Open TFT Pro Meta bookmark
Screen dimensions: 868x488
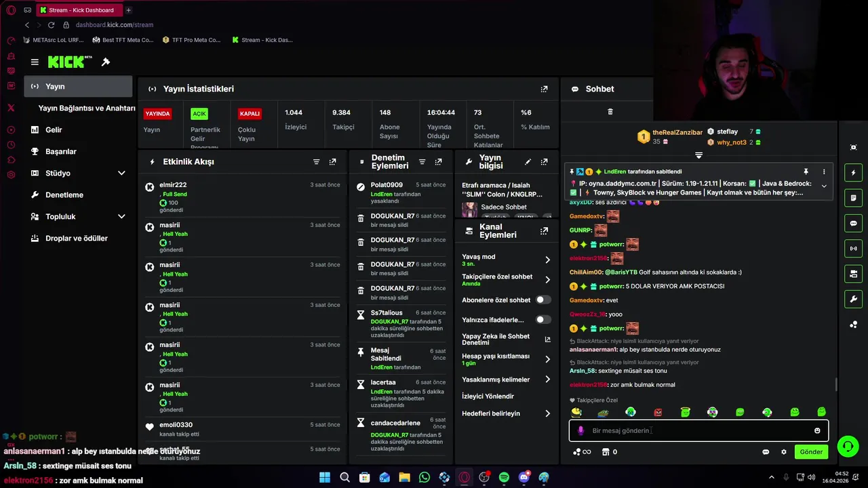coord(192,40)
